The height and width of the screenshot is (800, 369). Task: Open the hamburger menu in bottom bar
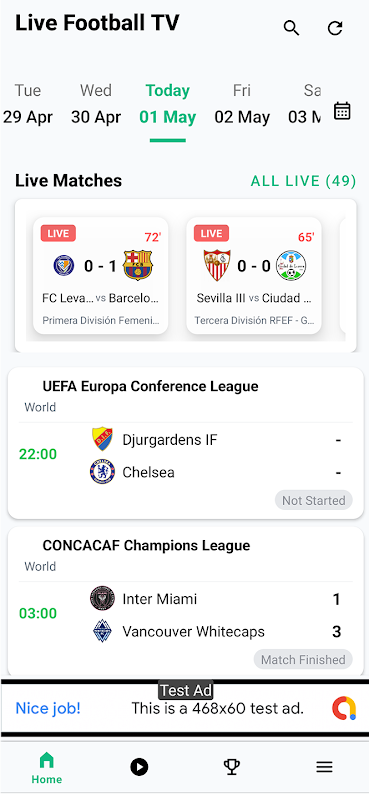(x=324, y=766)
